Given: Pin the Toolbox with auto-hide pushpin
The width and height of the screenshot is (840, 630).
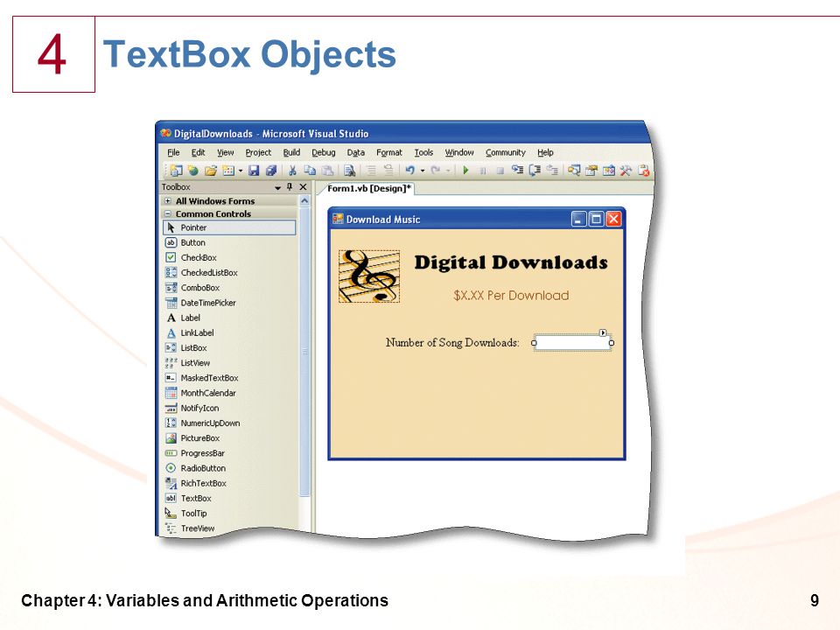Looking at the screenshot, I should (290, 187).
